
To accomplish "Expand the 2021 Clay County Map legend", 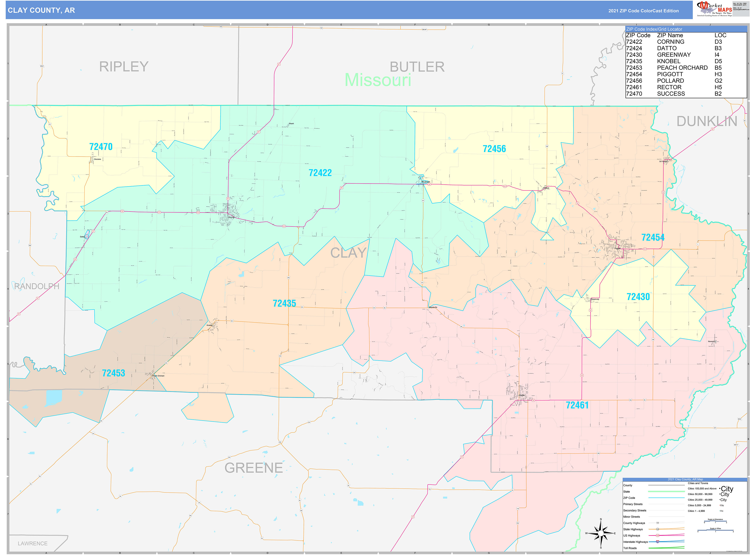I will [686, 479].
